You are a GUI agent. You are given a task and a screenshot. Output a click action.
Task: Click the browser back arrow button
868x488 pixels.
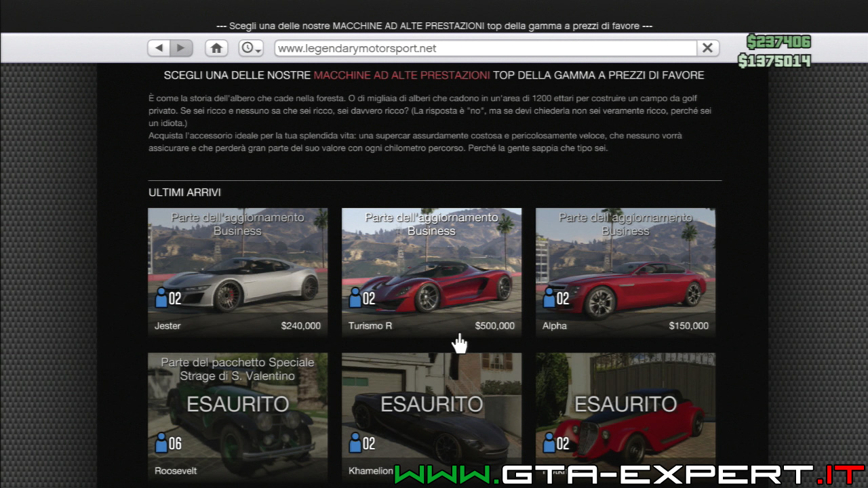click(159, 48)
